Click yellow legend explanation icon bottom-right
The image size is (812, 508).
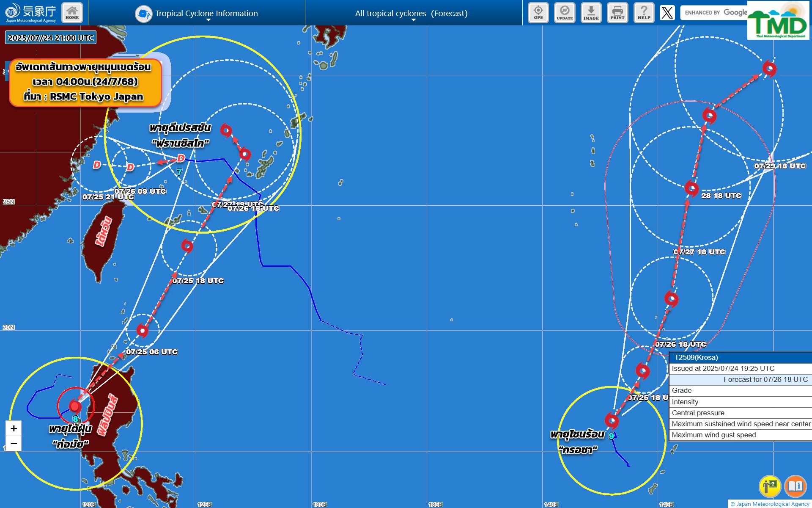click(x=770, y=486)
